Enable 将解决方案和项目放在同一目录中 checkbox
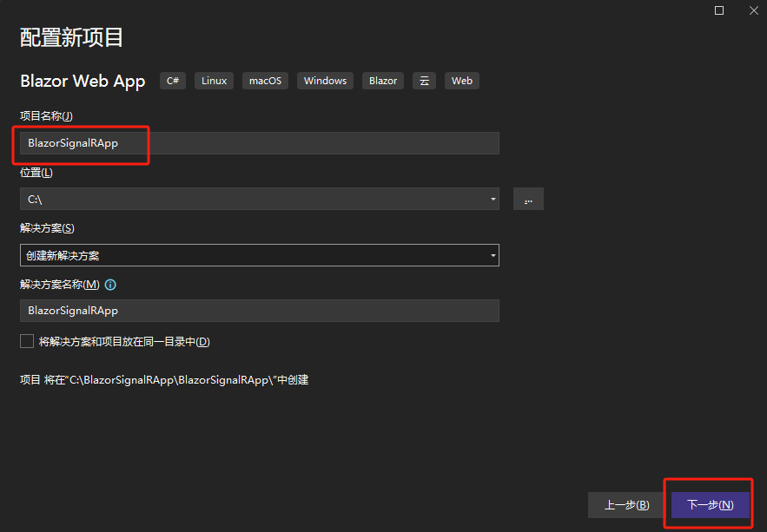The image size is (767, 532). (x=27, y=341)
